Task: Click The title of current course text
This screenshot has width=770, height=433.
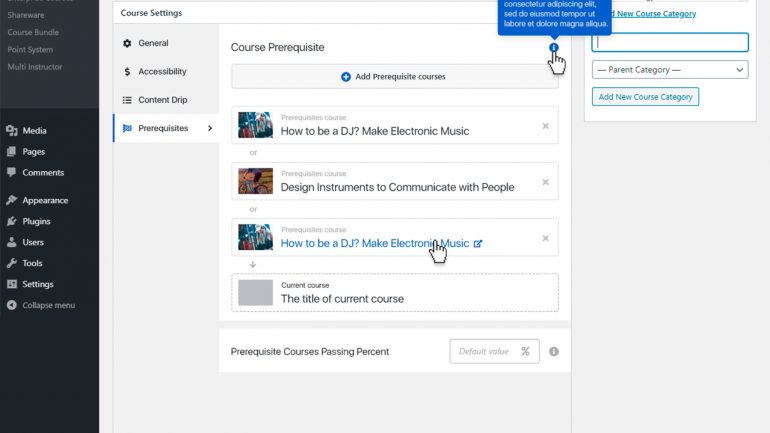Action: pyautogui.click(x=342, y=299)
